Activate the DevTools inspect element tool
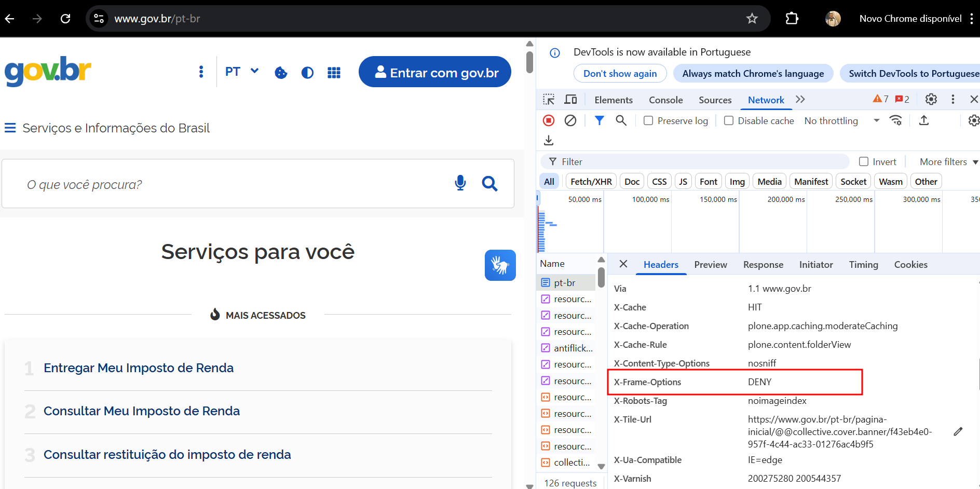This screenshot has height=489, width=980. tap(549, 99)
